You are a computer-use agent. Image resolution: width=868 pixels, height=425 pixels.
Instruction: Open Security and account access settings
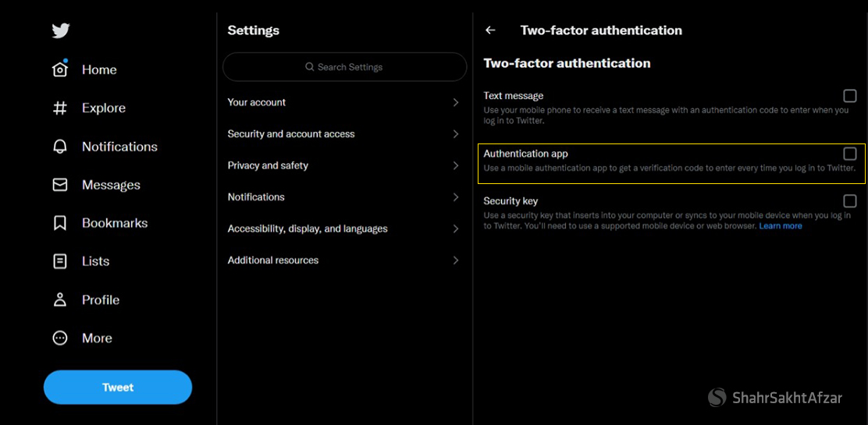pos(291,134)
